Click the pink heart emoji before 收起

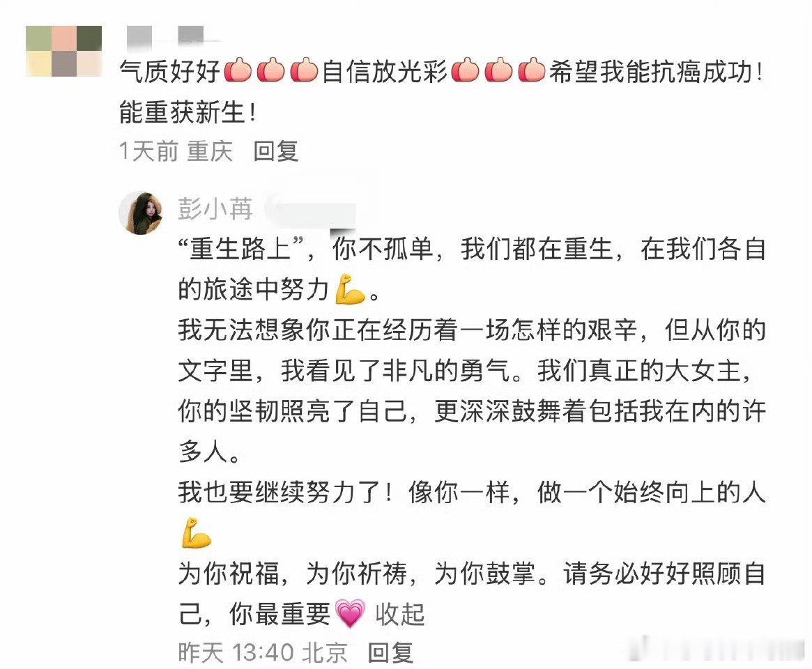pyautogui.click(x=350, y=613)
